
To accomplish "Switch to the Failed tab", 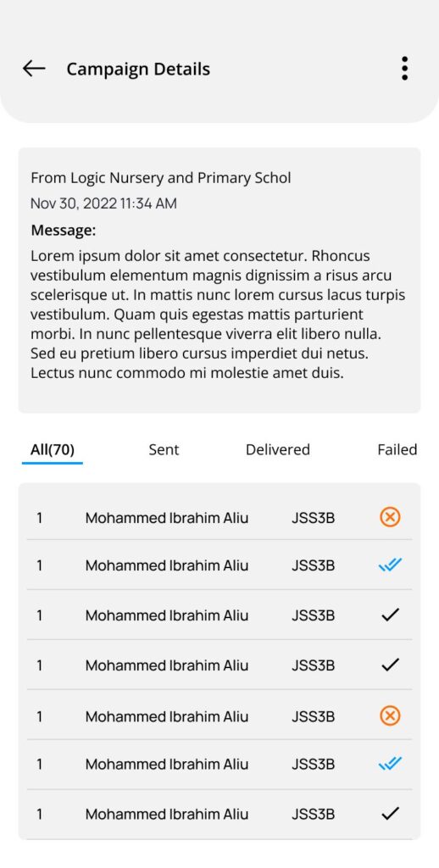I will pos(397,449).
